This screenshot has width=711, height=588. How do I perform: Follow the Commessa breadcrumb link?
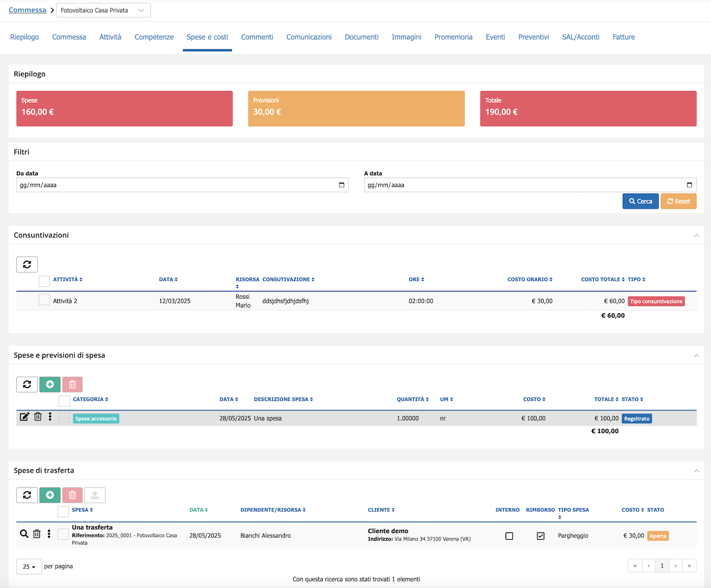click(x=27, y=10)
